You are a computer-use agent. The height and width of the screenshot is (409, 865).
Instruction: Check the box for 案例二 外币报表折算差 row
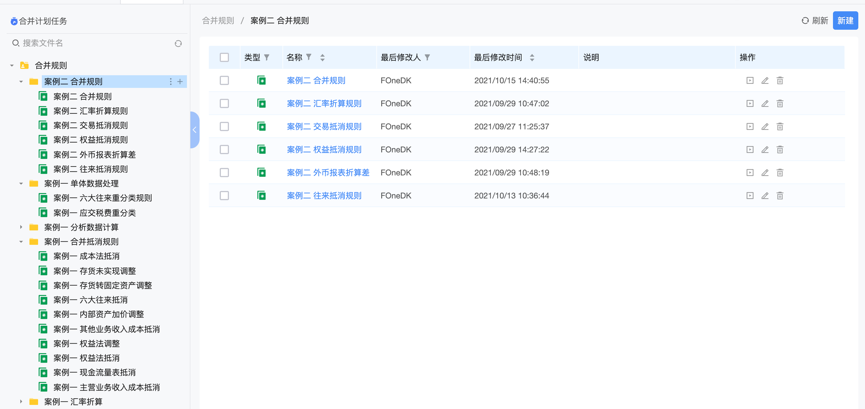[x=224, y=173]
